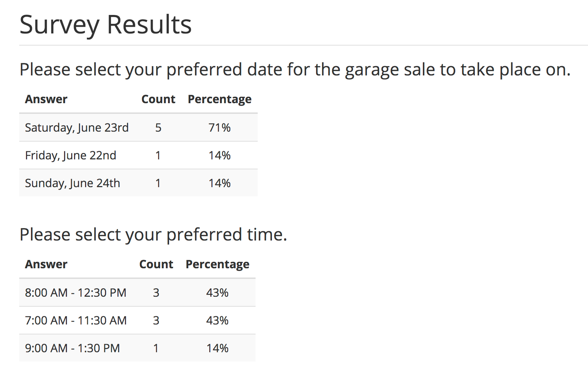Viewport: 588px width, 375px height.
Task: Click the Answer header in the time table
Action: 46,264
